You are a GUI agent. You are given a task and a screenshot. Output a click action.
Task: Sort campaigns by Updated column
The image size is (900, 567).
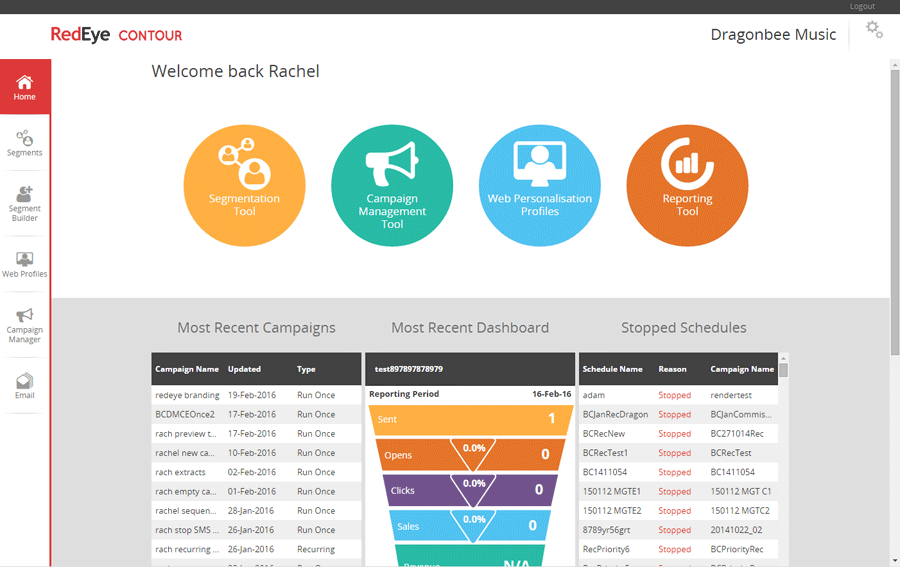(x=244, y=369)
